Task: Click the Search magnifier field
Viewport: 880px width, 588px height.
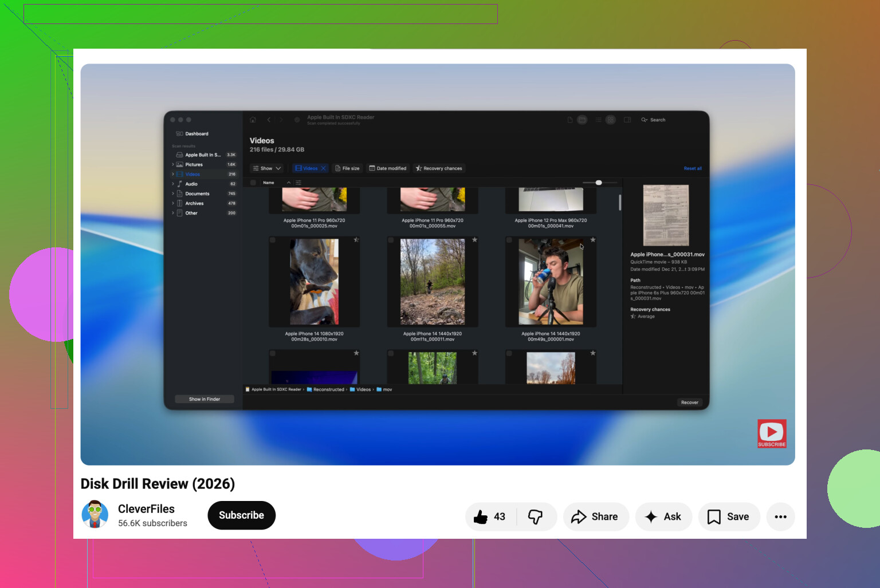Action: pos(654,120)
